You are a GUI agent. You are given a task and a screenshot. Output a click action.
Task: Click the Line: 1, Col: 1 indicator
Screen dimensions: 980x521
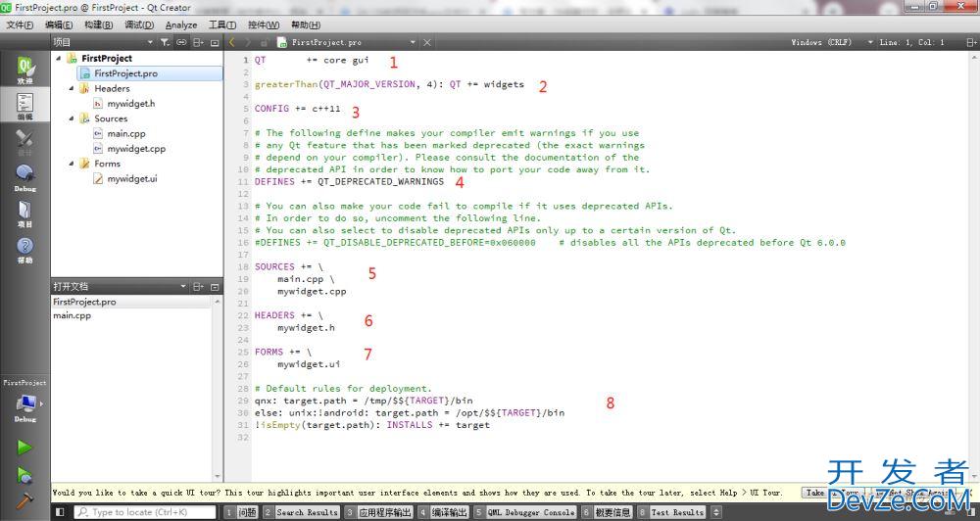[911, 42]
